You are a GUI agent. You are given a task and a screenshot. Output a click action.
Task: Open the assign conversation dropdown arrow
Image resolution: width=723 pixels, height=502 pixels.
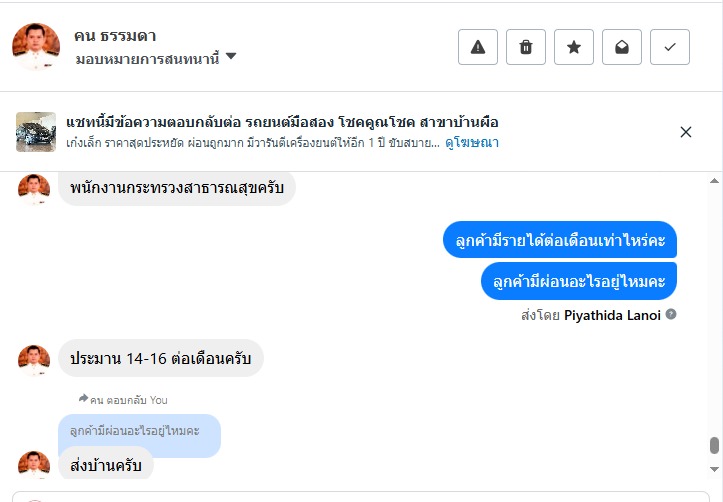tap(231, 57)
